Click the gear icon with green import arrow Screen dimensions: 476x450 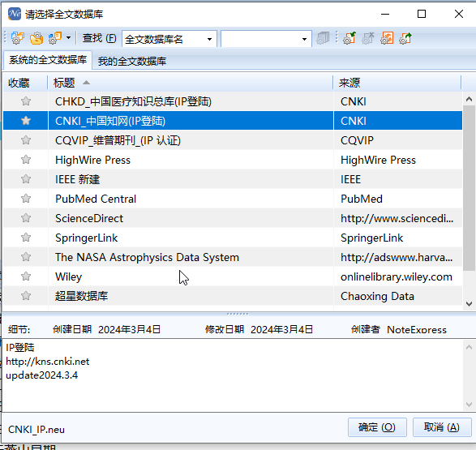(349, 38)
